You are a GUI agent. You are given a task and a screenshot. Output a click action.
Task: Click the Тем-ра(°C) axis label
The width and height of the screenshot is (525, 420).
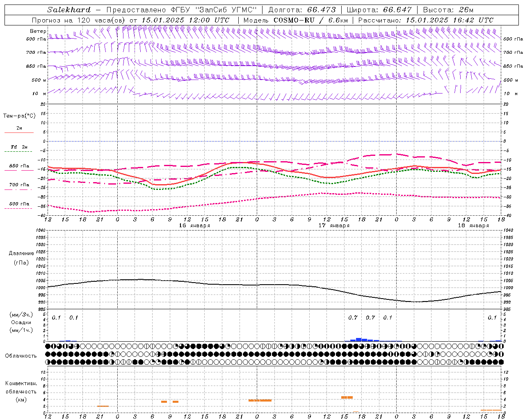click(19, 116)
